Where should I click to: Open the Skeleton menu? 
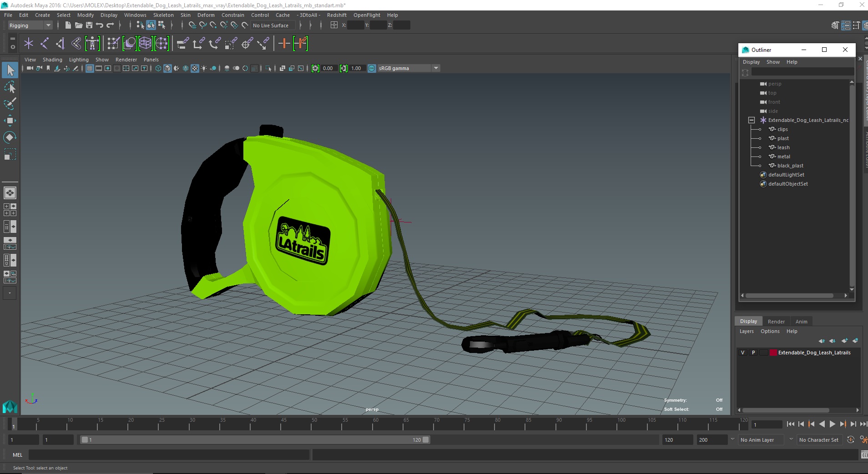[x=163, y=15]
